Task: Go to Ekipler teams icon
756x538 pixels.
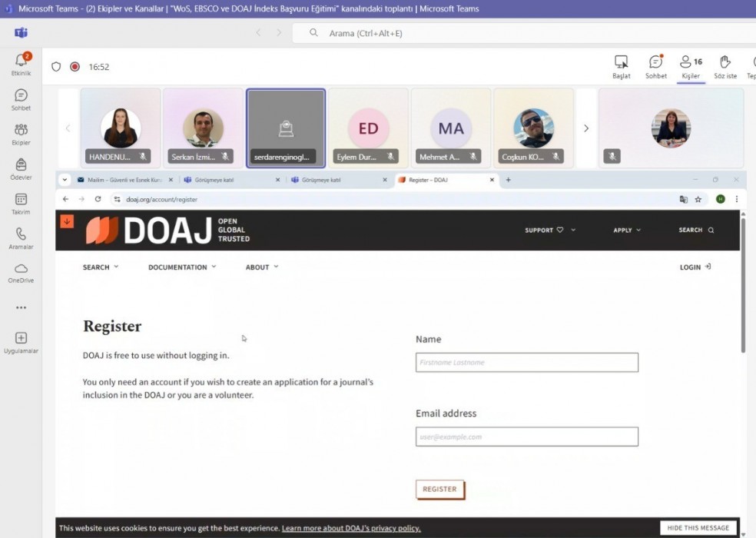Action: pyautogui.click(x=21, y=134)
